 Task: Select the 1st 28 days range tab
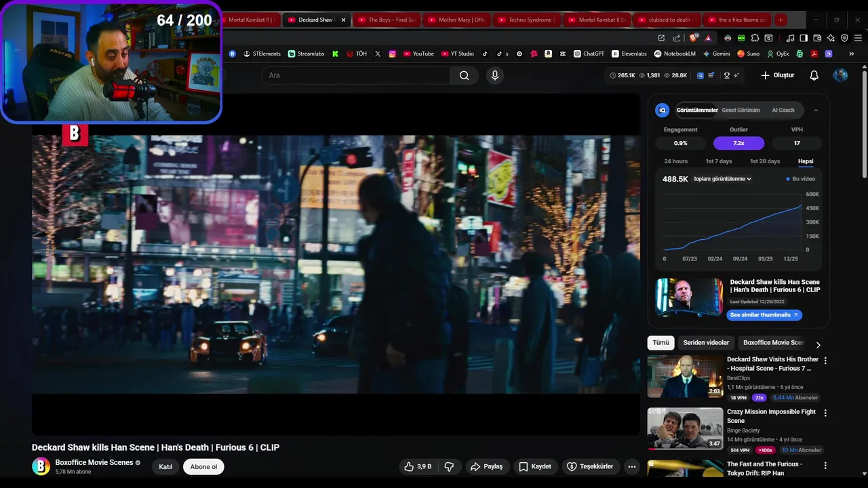(x=765, y=161)
